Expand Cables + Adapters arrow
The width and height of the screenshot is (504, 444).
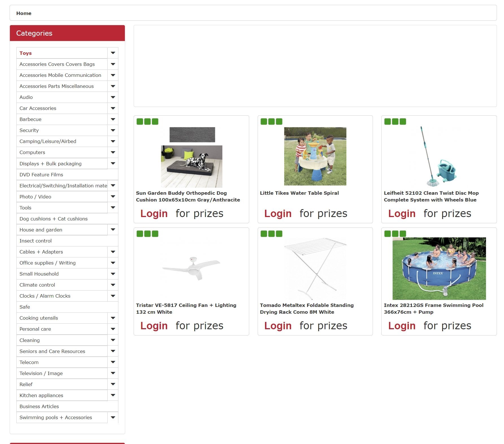click(113, 252)
